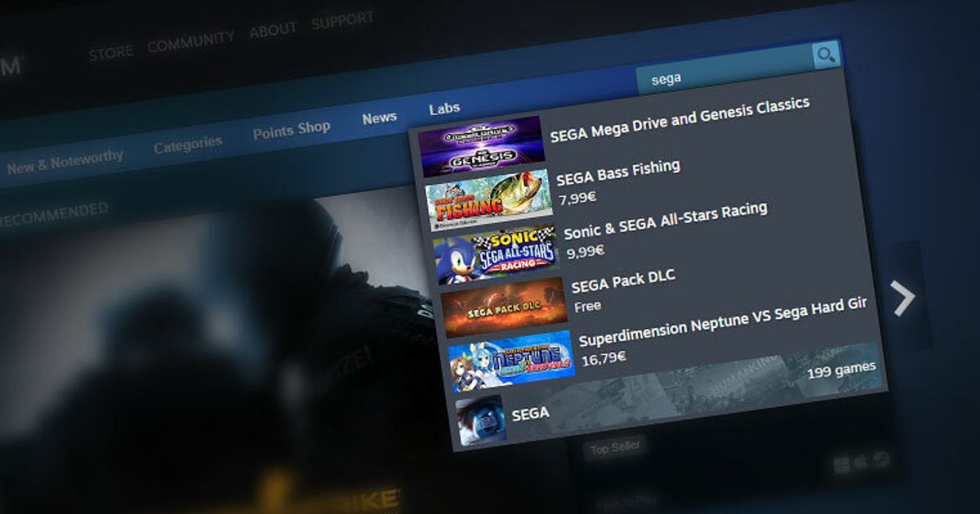Go to the Points Shop tab
Viewport: 980px width, 514px height.
[292, 130]
